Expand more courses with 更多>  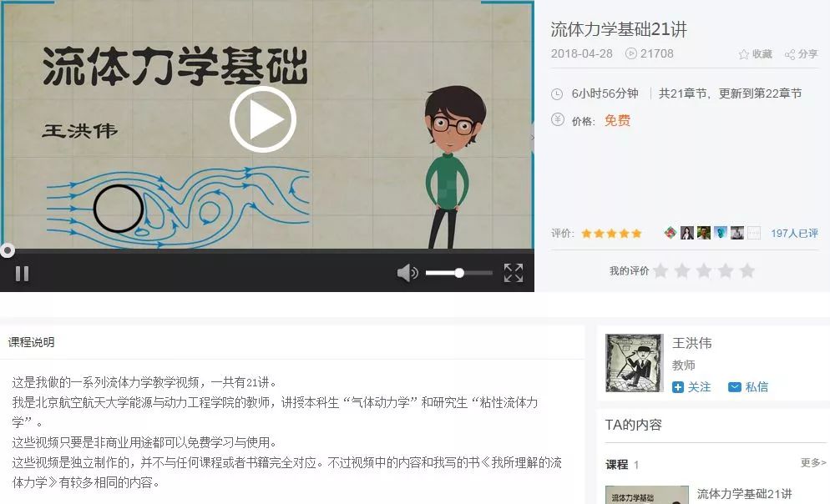813,463
